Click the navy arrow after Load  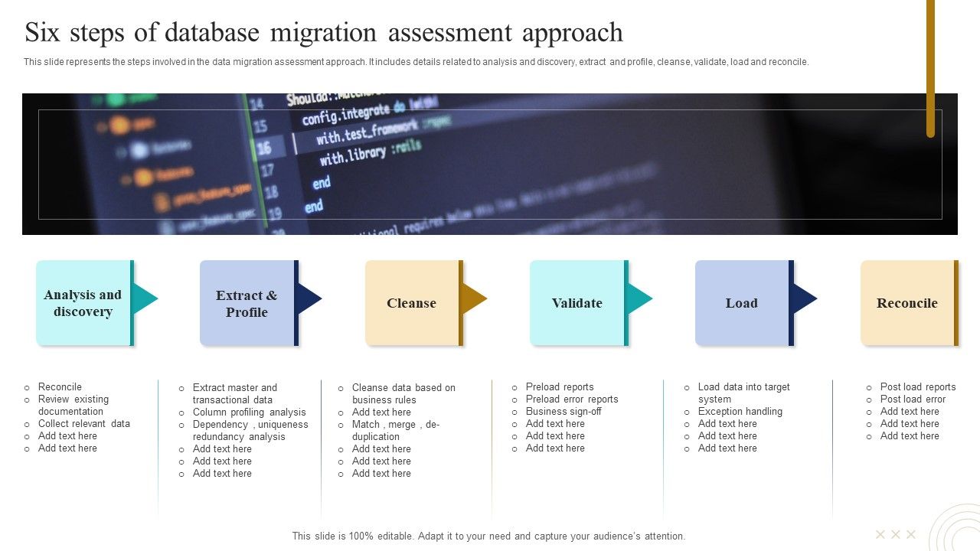(805, 299)
